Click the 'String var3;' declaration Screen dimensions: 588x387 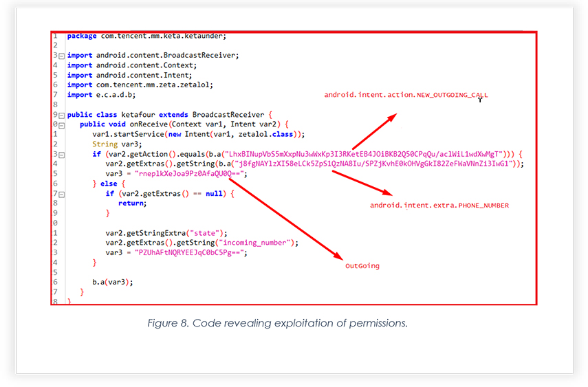coord(118,144)
